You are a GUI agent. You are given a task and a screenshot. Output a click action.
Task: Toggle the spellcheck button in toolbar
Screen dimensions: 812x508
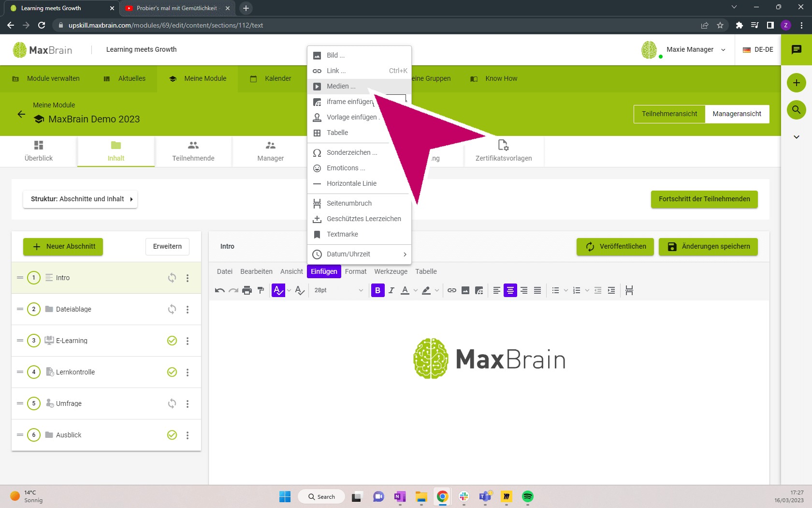278,290
